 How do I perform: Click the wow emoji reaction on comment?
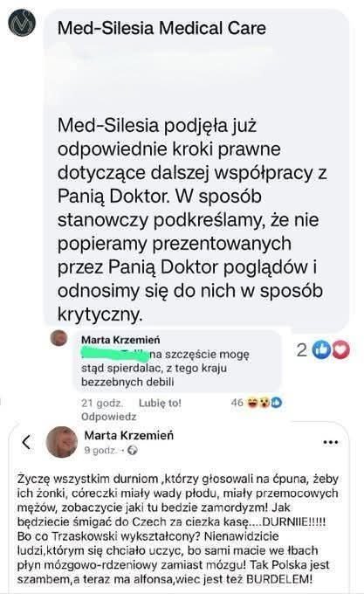[264, 403]
